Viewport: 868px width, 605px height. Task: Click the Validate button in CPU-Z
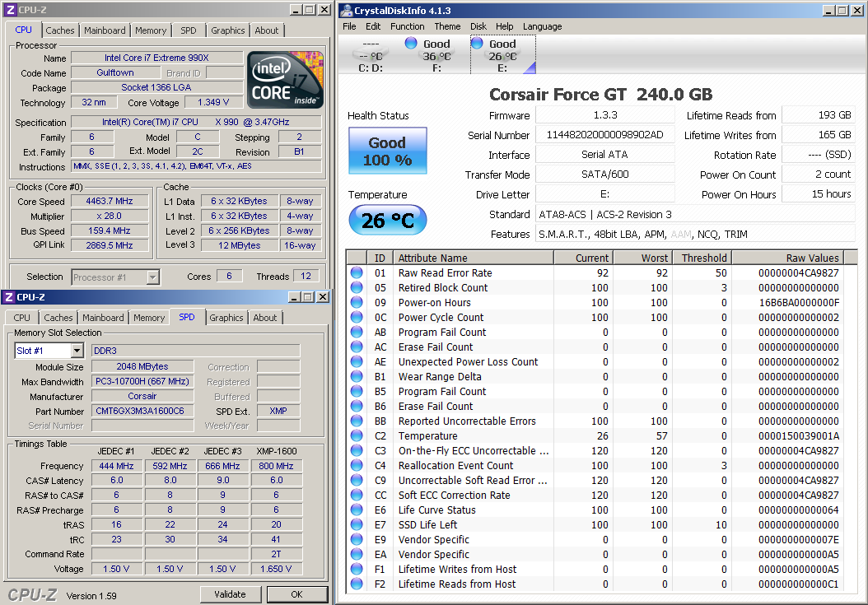[231, 594]
